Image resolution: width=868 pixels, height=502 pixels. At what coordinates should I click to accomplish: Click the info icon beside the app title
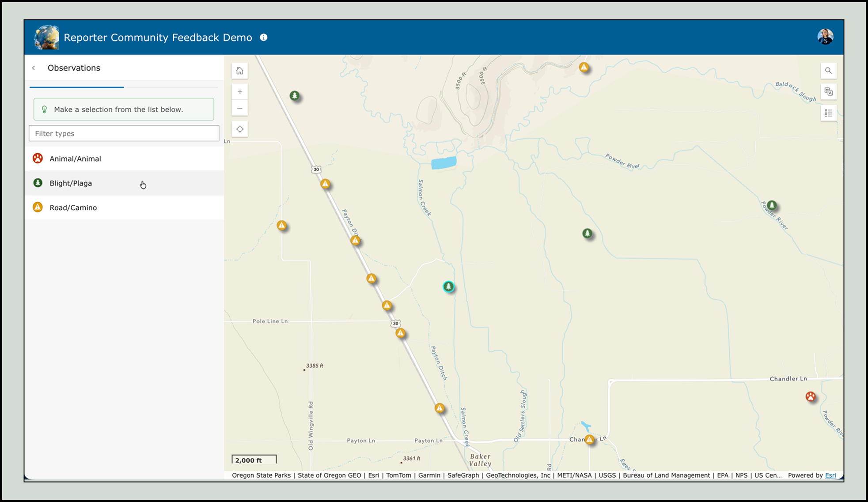click(264, 38)
